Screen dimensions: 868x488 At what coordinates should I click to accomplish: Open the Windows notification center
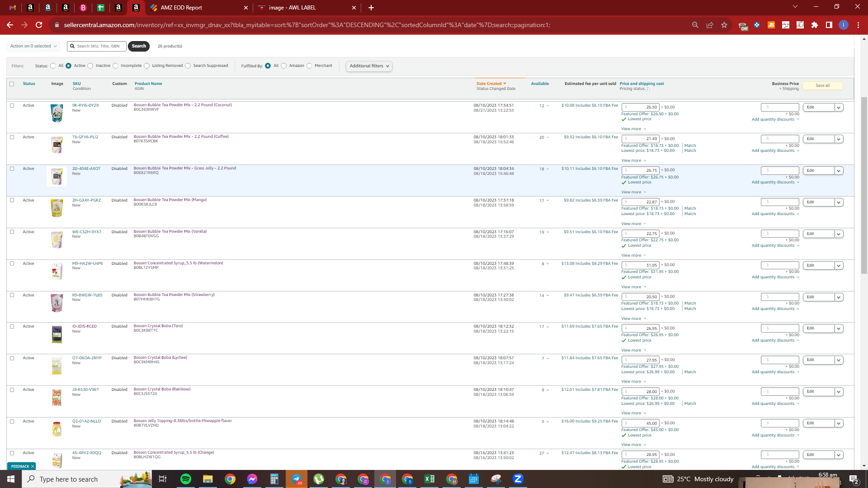(x=854, y=479)
